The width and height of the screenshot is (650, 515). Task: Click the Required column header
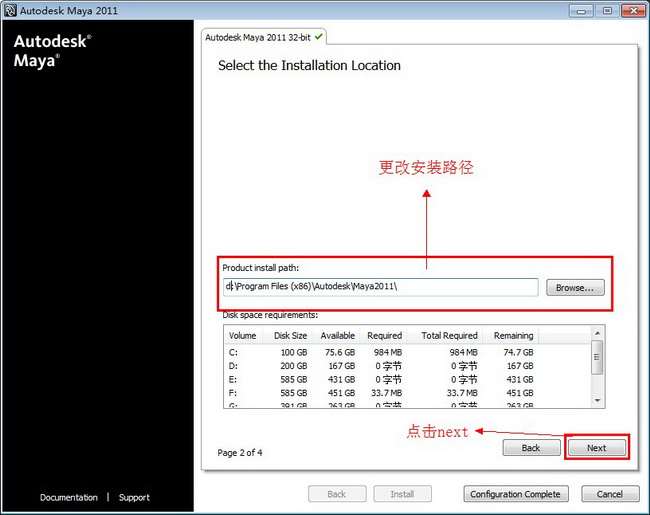[x=384, y=335]
